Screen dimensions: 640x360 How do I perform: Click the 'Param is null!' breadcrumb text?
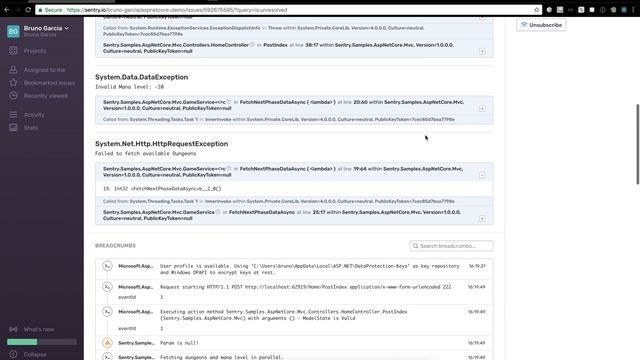(179, 343)
